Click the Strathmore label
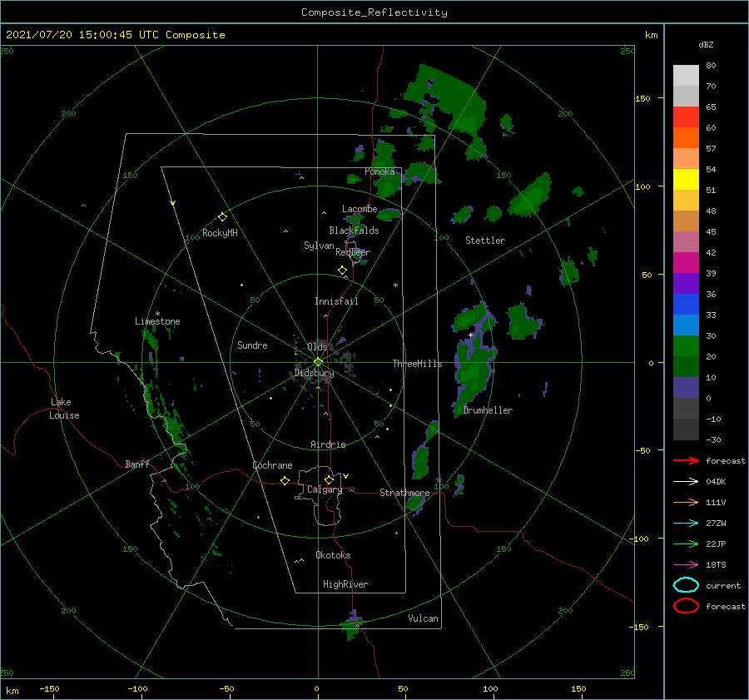Screen dimensions: 749x700 [404, 493]
